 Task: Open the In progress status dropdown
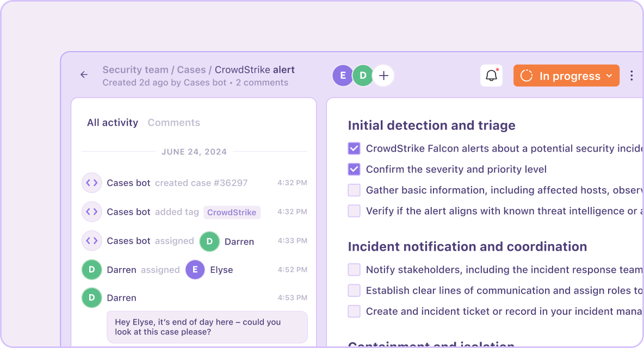pos(566,76)
